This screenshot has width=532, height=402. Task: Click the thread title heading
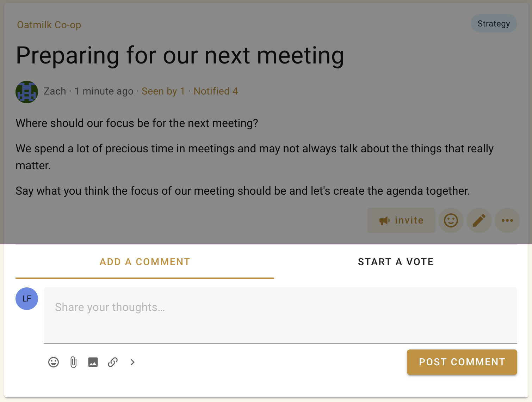click(x=180, y=56)
